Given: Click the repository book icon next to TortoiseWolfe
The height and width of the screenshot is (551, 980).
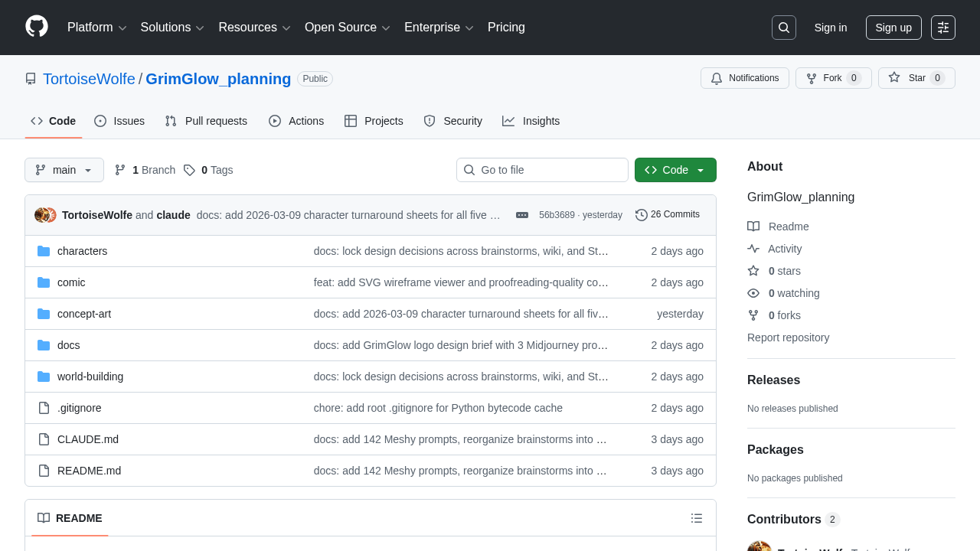Looking at the screenshot, I should point(31,78).
